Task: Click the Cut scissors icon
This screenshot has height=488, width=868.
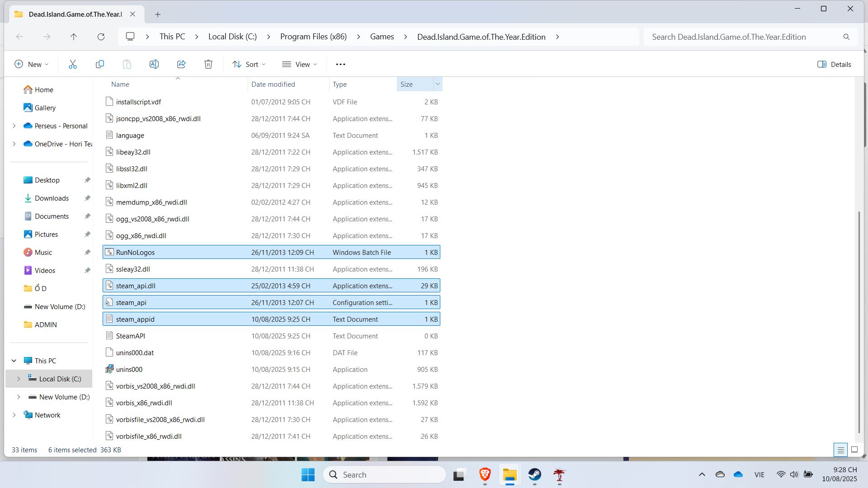Action: [x=73, y=64]
